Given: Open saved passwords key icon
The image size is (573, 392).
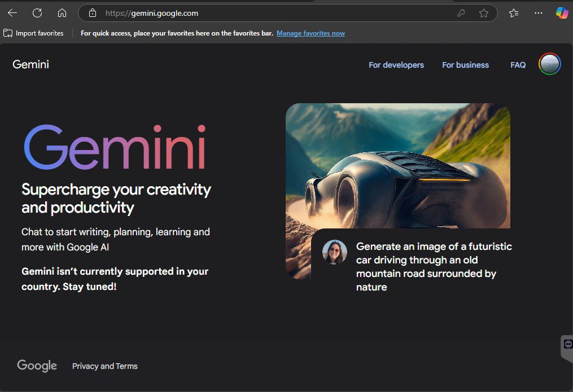Looking at the screenshot, I should tap(461, 13).
